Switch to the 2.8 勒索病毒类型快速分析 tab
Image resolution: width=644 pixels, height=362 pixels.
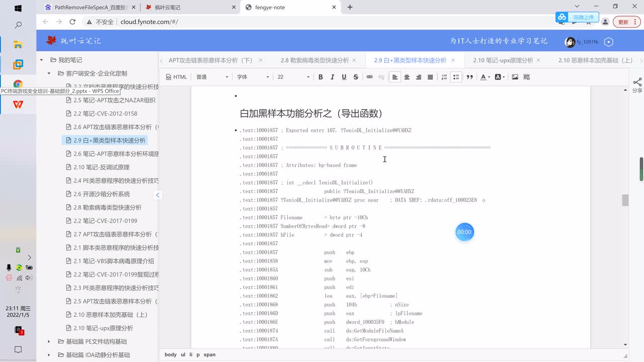[x=314, y=60]
